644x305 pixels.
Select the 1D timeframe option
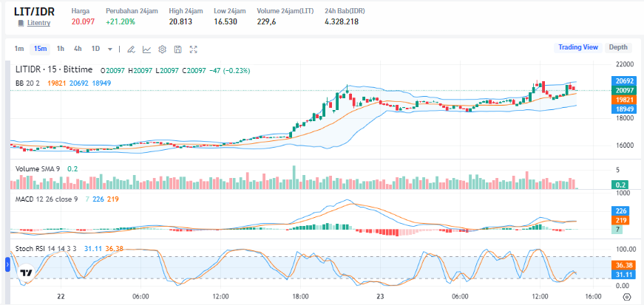pyautogui.click(x=95, y=49)
